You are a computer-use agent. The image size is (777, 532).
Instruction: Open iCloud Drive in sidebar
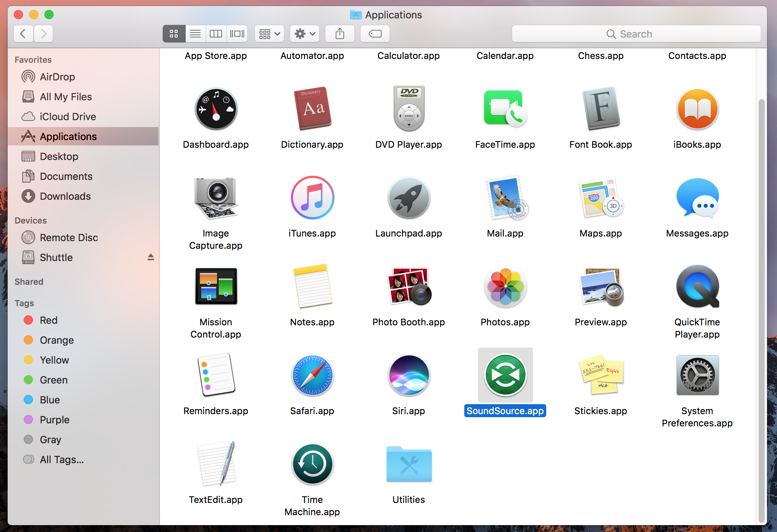(x=83, y=116)
